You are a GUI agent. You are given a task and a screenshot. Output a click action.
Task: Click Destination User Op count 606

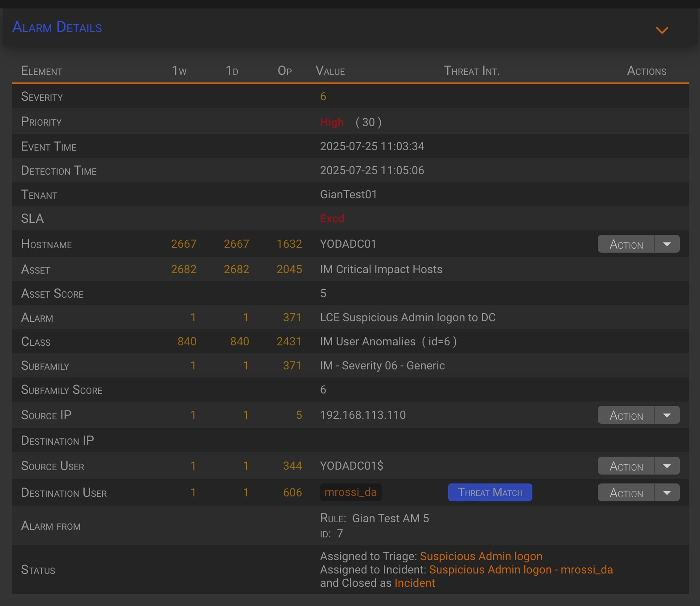[292, 492]
